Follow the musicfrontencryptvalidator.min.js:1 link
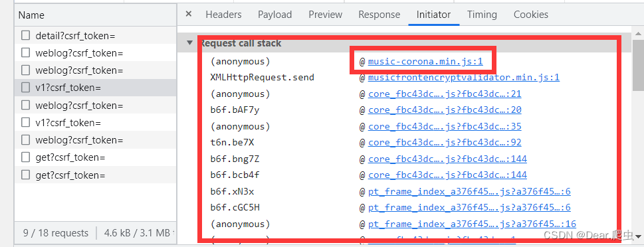Viewport: 644px width, 247px height. (x=464, y=78)
